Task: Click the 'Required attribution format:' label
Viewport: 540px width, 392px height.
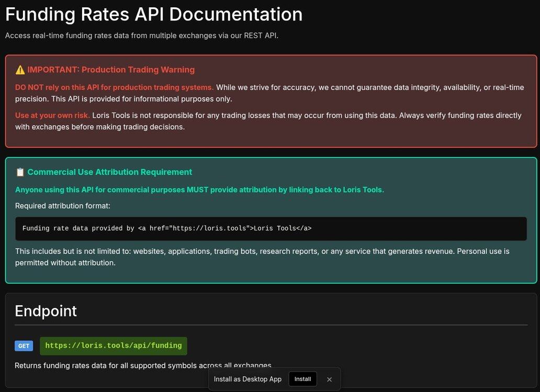Action: (63, 206)
